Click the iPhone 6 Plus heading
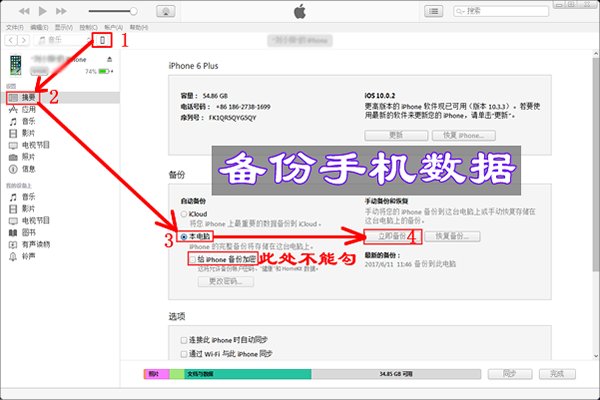 pos(193,66)
